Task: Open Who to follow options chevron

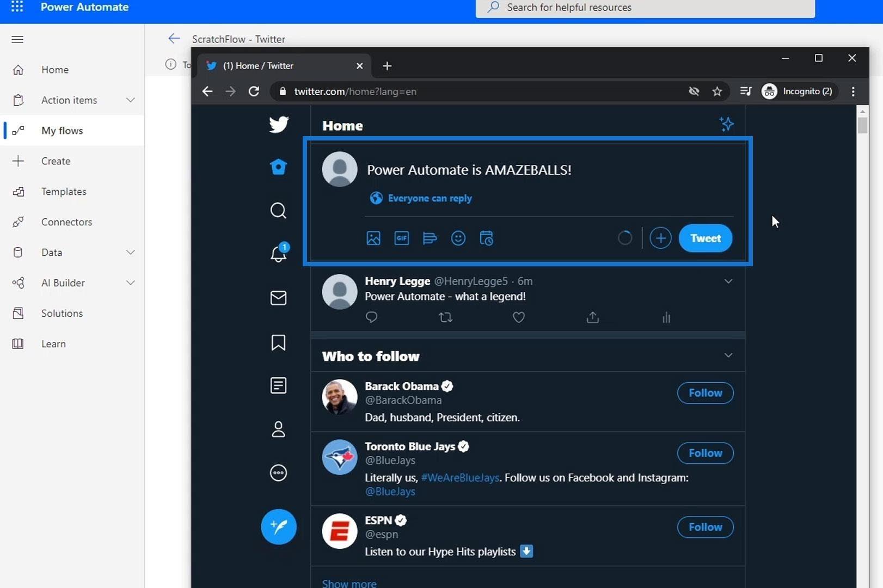Action: (728, 355)
